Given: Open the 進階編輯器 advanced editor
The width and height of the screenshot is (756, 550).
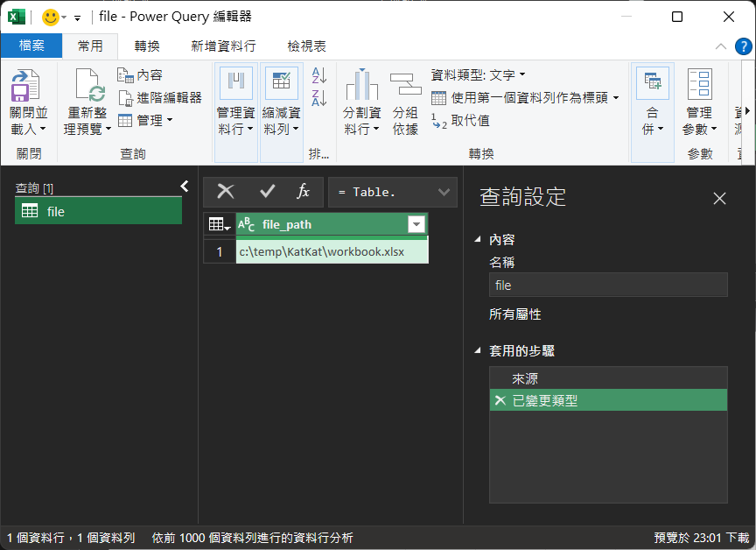Looking at the screenshot, I should point(160,97).
